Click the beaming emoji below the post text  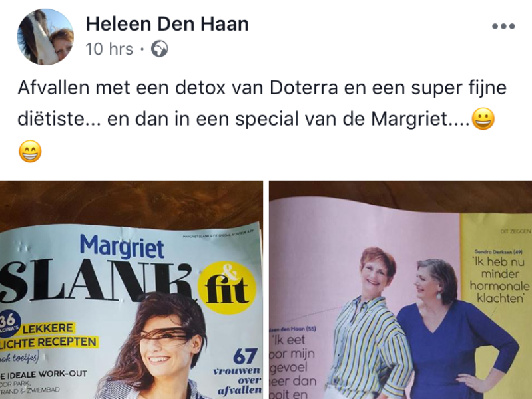coord(30,151)
